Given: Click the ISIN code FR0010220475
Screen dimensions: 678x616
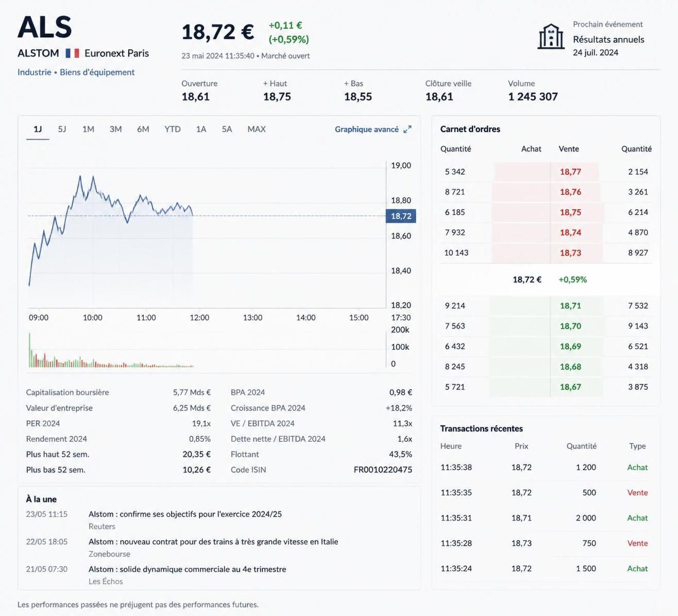Looking at the screenshot, I should click(x=383, y=470).
